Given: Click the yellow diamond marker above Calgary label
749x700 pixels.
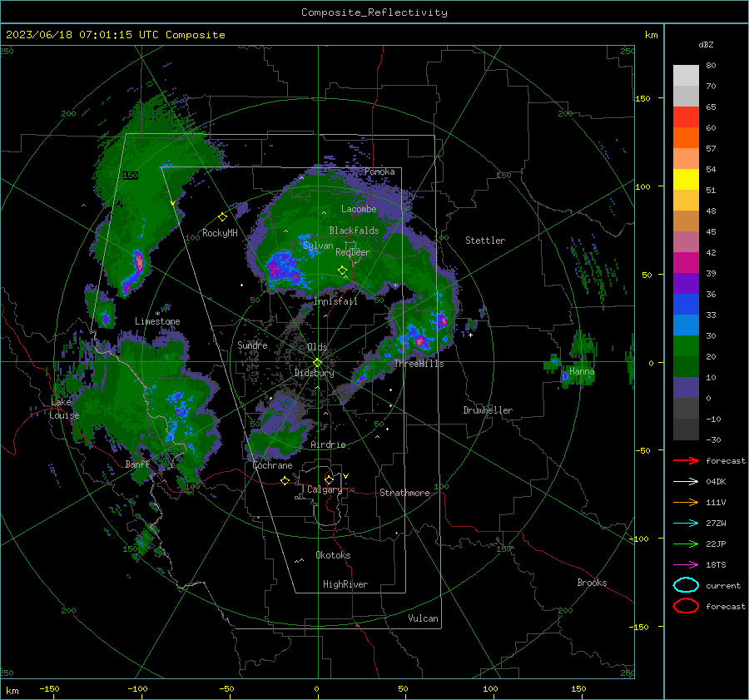Looking at the screenshot, I should pos(329,479).
